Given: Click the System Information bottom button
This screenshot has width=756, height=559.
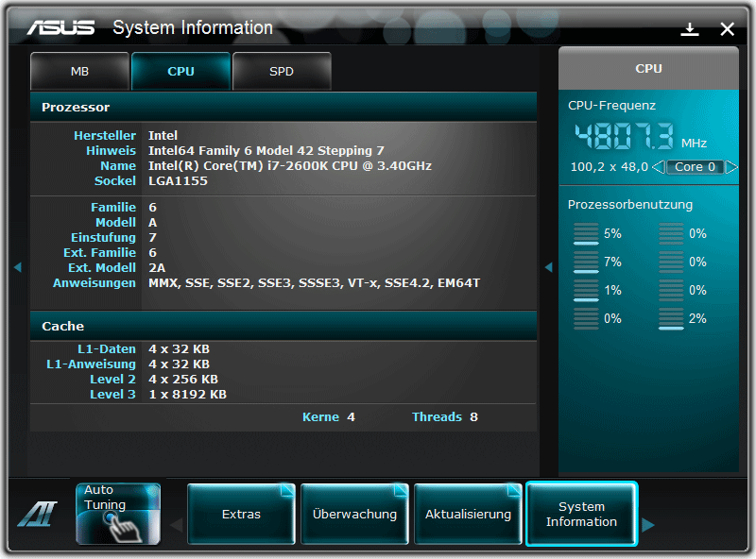Looking at the screenshot, I should click(581, 515).
